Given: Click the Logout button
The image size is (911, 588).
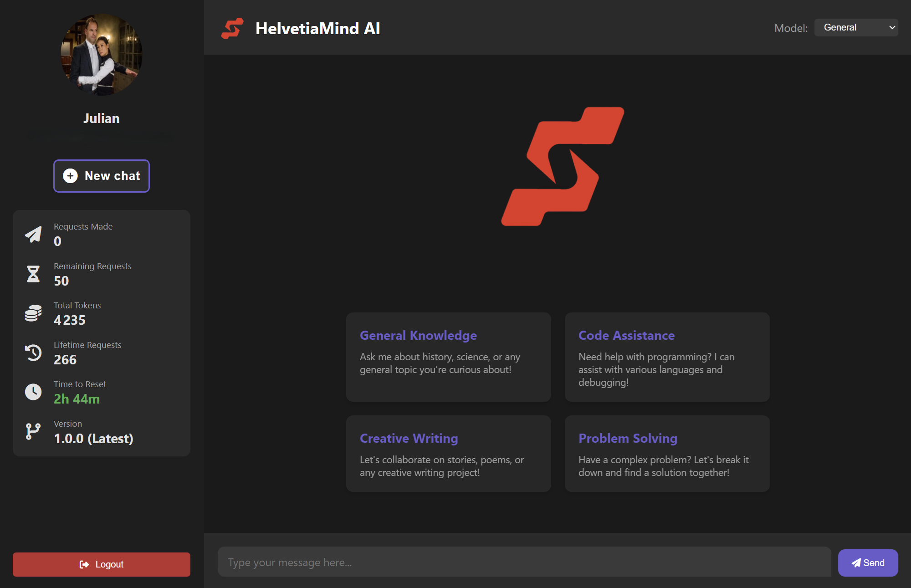Looking at the screenshot, I should click(x=101, y=563).
